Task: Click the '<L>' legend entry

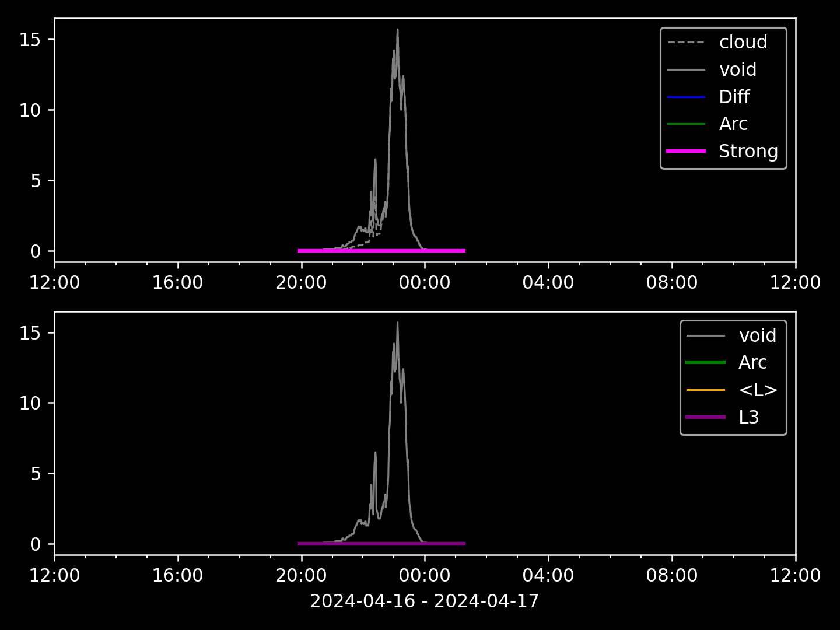Action: click(758, 390)
